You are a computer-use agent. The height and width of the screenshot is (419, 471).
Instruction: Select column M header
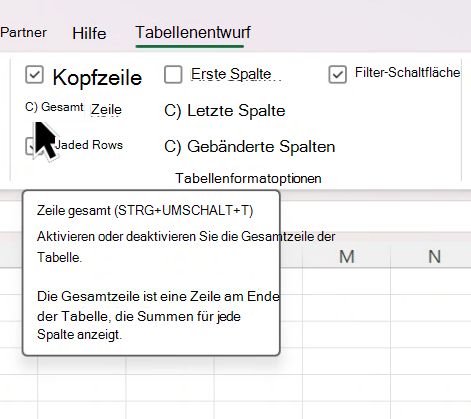click(x=346, y=257)
